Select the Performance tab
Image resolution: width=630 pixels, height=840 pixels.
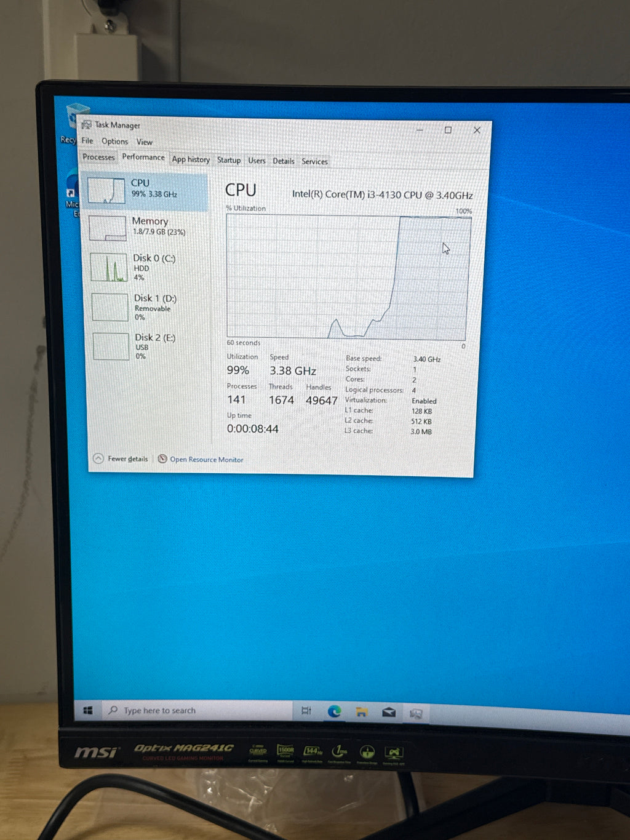coord(143,157)
